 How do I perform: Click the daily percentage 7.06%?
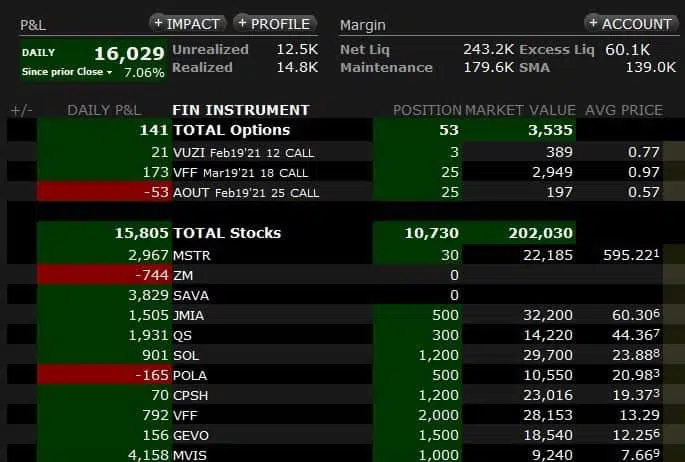(x=144, y=72)
